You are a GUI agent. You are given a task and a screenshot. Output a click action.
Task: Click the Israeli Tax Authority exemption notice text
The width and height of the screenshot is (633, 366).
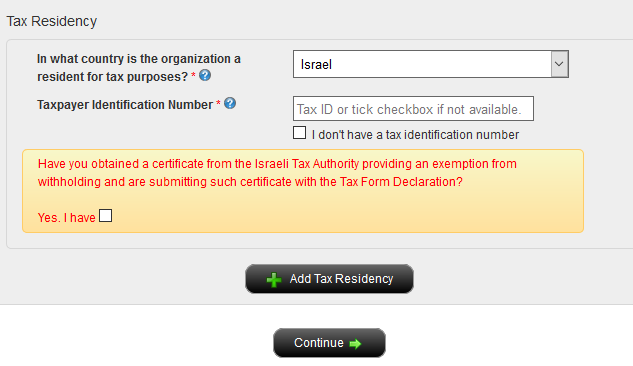(277, 173)
